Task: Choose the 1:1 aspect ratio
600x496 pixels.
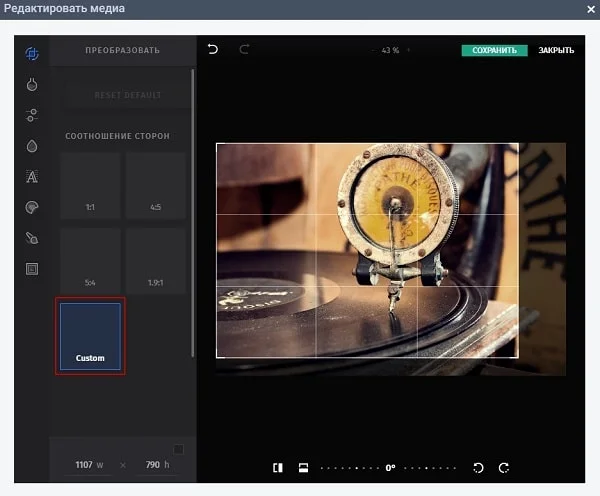Action: click(90, 186)
